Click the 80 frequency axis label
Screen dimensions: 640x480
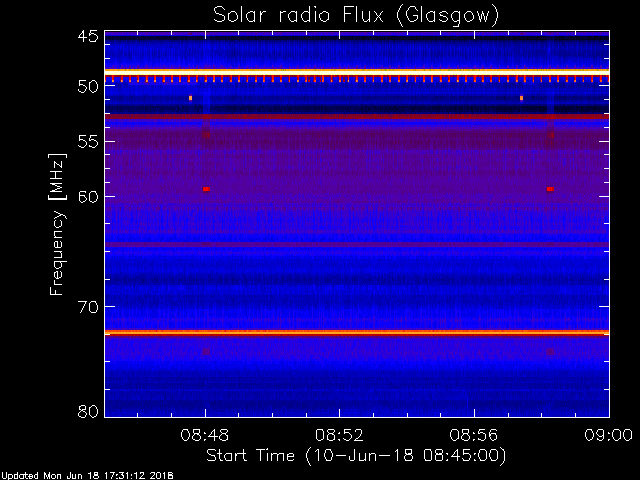(88, 411)
